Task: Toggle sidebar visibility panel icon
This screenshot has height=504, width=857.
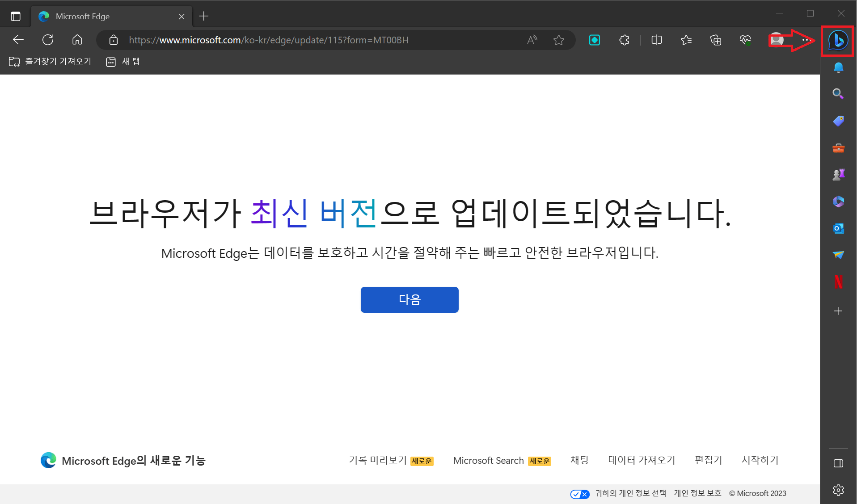Action: [x=838, y=463]
